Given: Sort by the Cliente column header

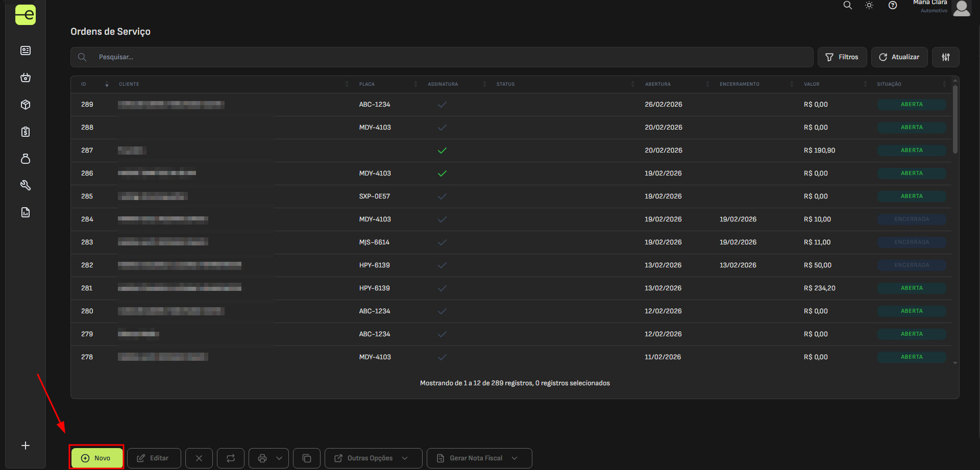Looking at the screenshot, I should tap(129, 84).
